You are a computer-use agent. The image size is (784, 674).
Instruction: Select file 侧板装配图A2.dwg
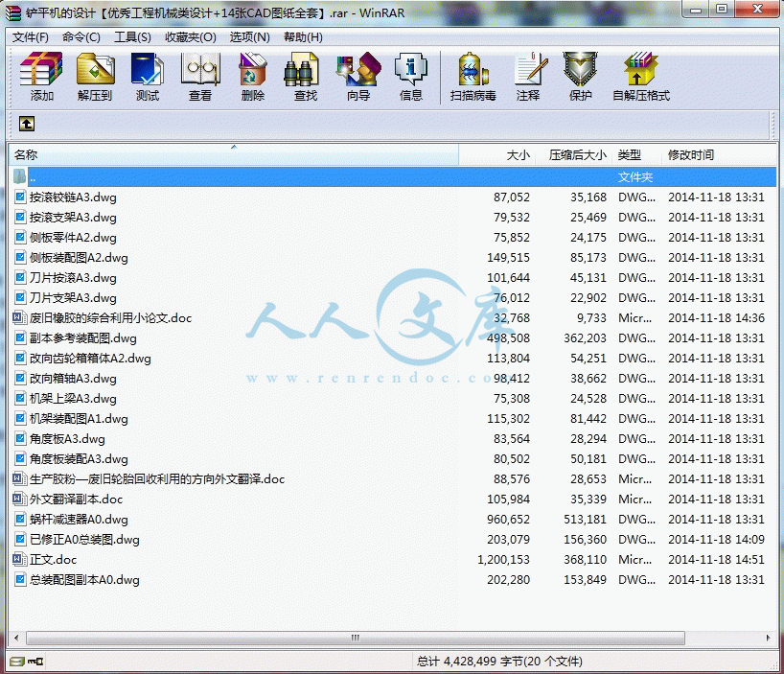79,258
